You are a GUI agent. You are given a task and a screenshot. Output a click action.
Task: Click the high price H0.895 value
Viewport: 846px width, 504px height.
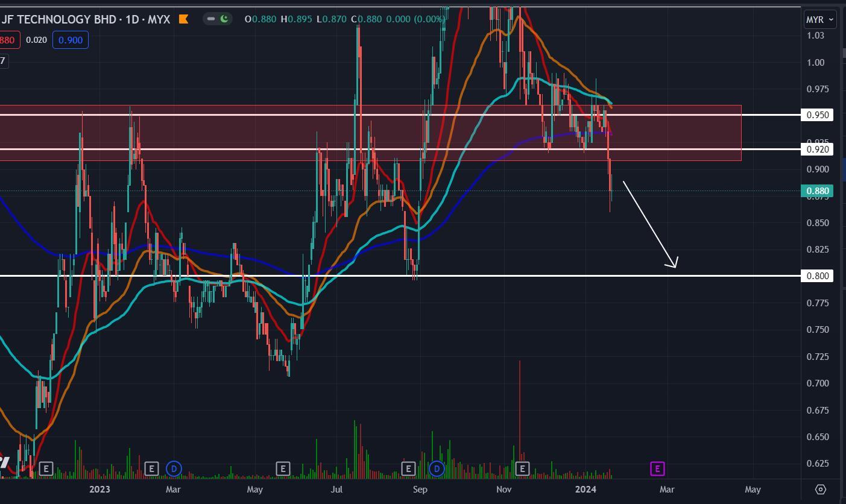[295, 19]
